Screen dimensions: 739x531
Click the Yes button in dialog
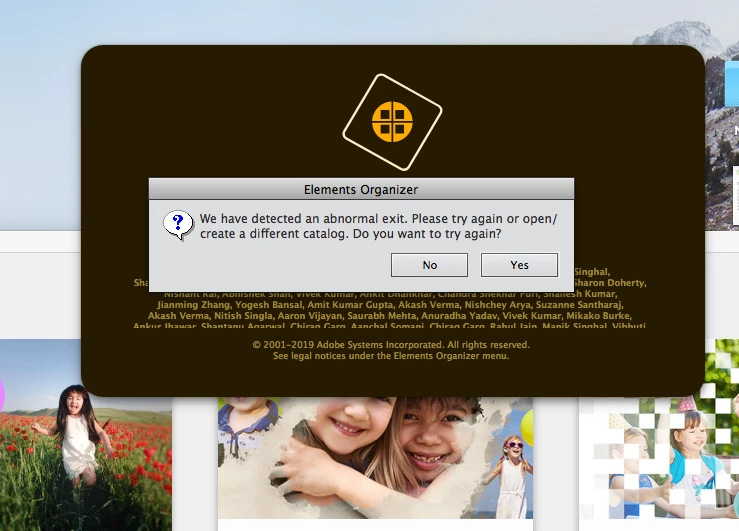coord(519,265)
